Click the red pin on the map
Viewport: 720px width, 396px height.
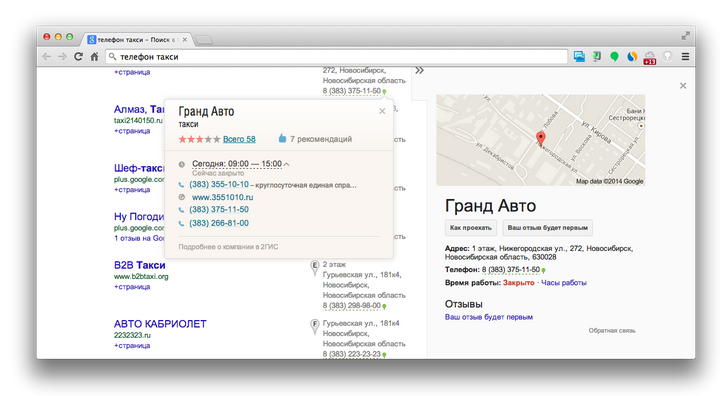[x=541, y=138]
